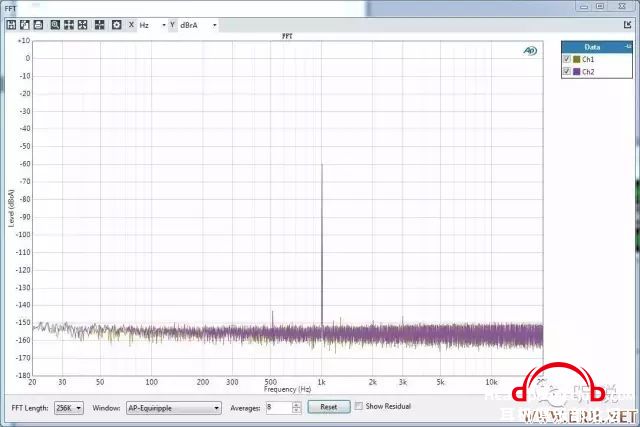Click the Averages input field
This screenshot has height=427, width=640.
point(279,407)
